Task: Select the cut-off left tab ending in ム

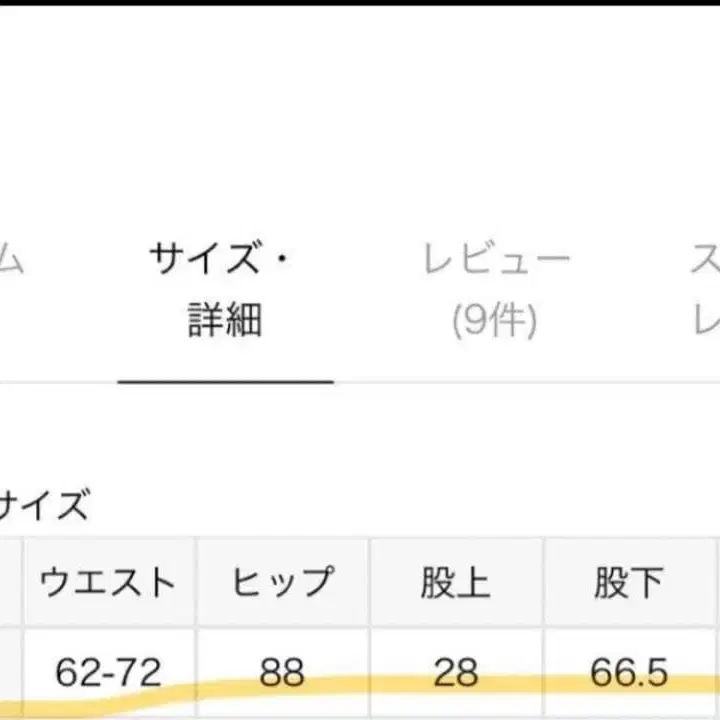Action: click(x=10, y=262)
